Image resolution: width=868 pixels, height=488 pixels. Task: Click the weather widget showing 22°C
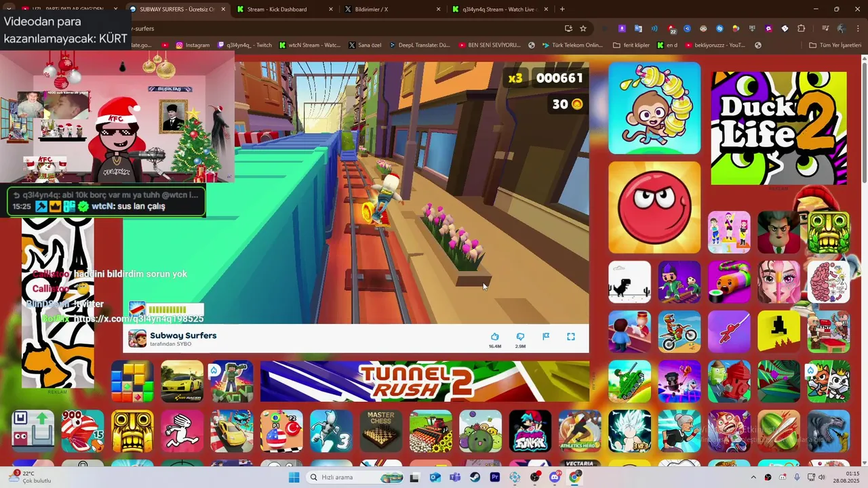click(28, 477)
